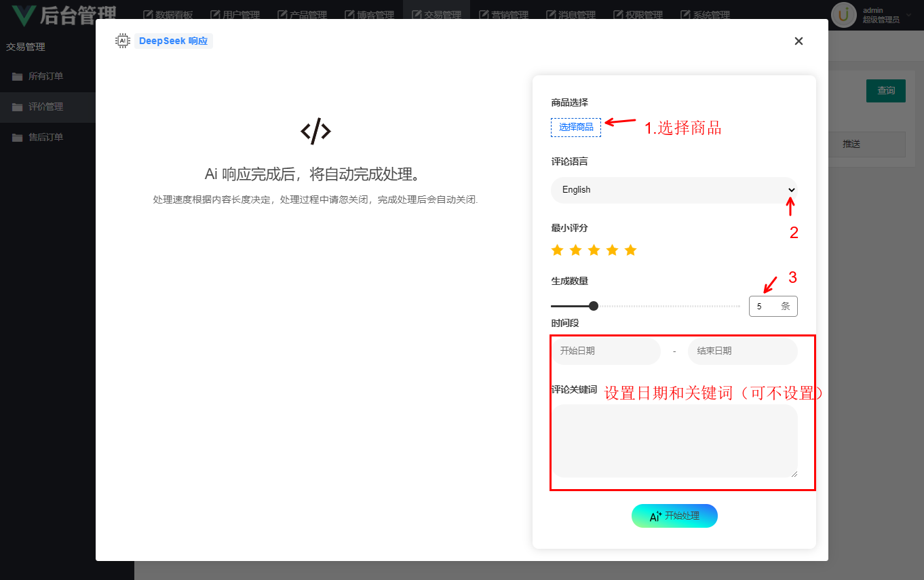Set minimum rating to two stars
The width and height of the screenshot is (924, 580).
[x=576, y=250]
